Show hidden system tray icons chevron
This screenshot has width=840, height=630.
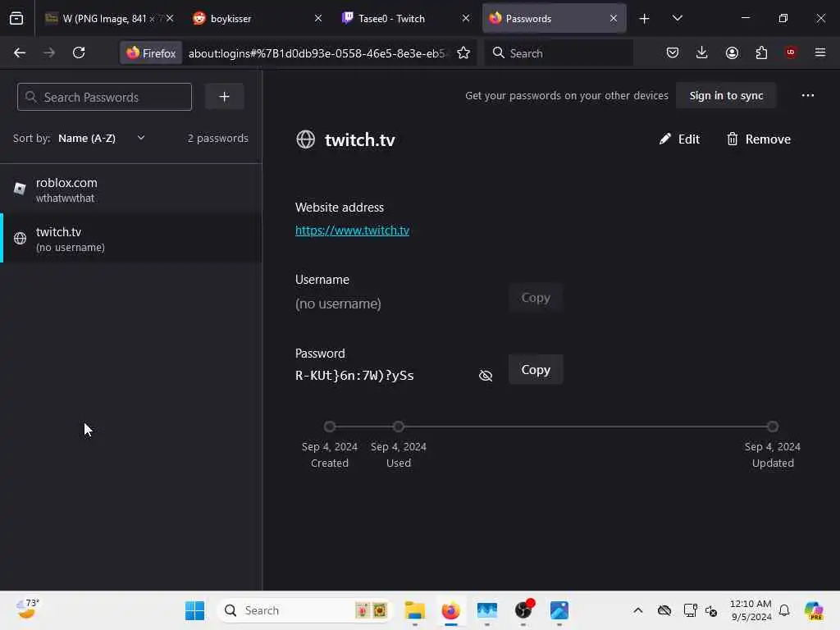tap(637, 610)
